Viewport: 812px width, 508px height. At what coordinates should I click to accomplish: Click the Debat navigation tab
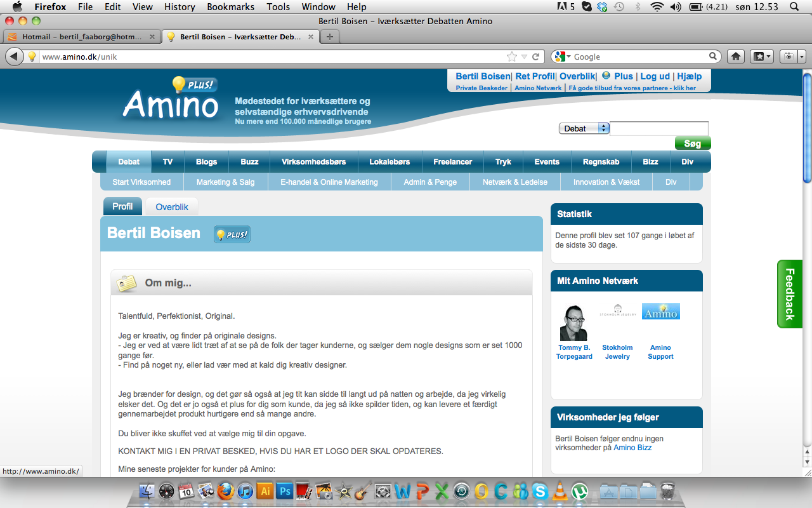[x=129, y=162]
